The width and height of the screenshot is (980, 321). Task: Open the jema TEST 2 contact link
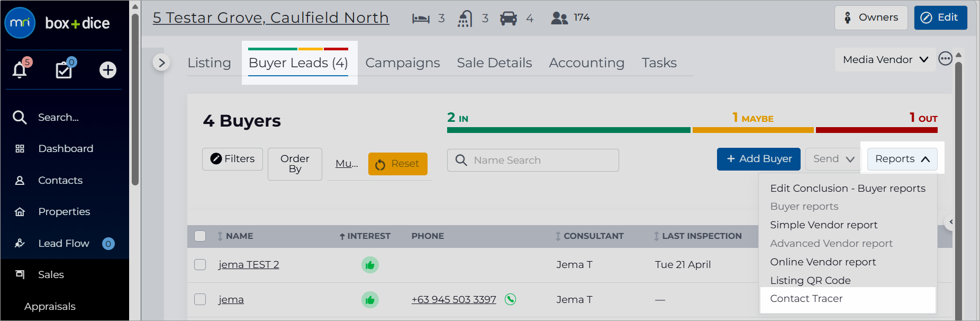[x=249, y=264]
